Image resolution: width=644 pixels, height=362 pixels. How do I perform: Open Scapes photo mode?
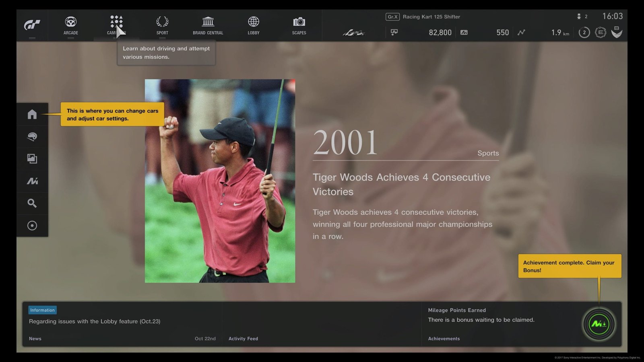pyautogui.click(x=299, y=25)
